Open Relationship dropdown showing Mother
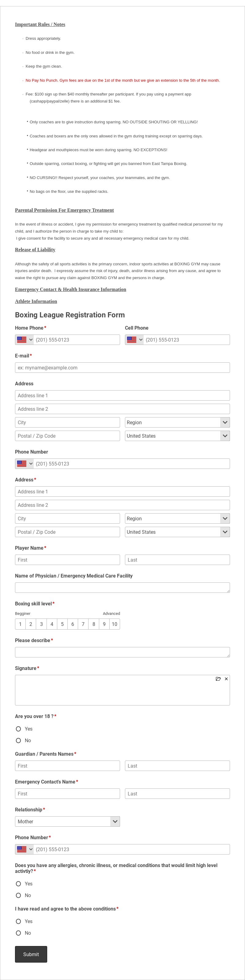 [67, 821]
